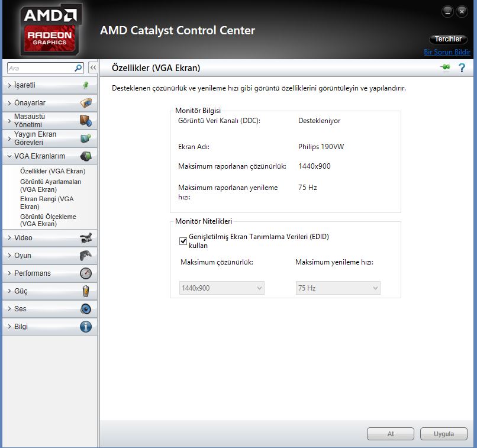
Task: Click the Masaüstü Yönetimi icon
Action: 86,121
